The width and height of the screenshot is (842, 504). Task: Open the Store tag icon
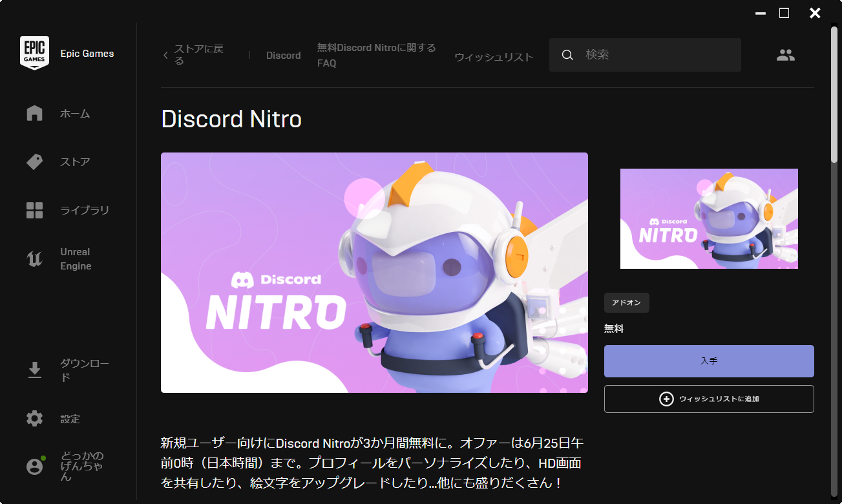point(34,162)
